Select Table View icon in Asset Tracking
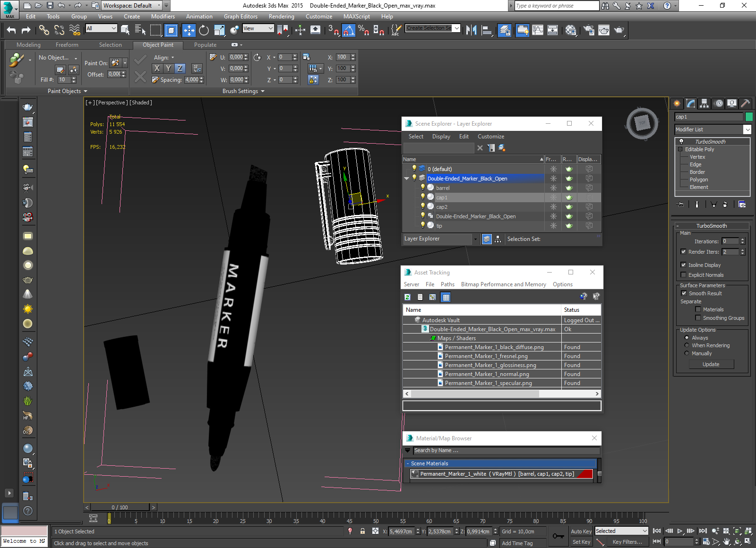The height and width of the screenshot is (548, 756). coord(446,297)
